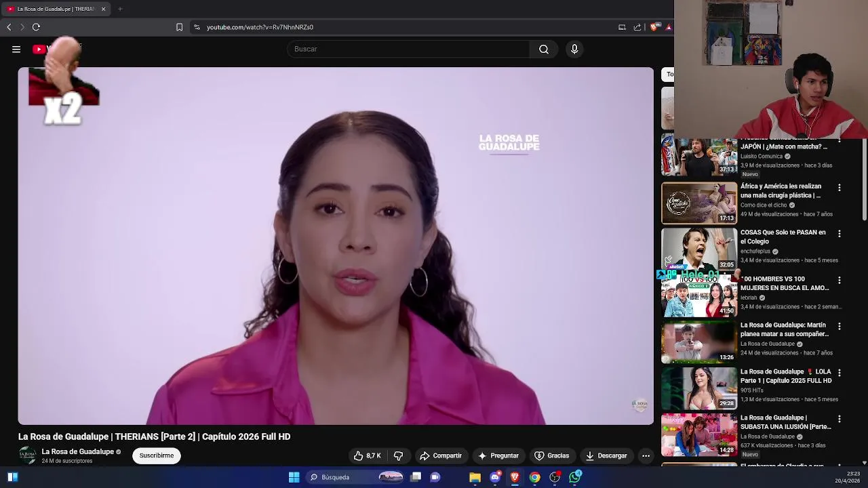Click the Descargar download button
The height and width of the screenshot is (488, 868).
coord(606,455)
